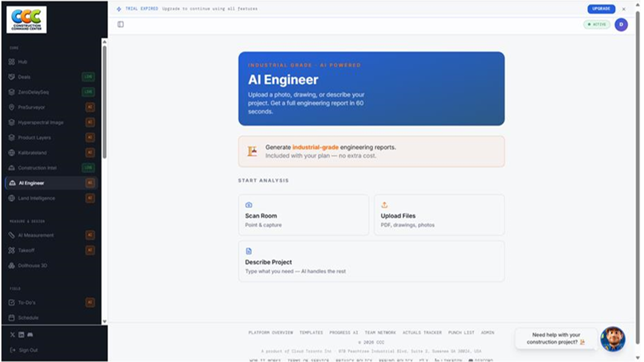This screenshot has height=362, width=644.
Task: Open Templates footer link
Action: [311, 333]
